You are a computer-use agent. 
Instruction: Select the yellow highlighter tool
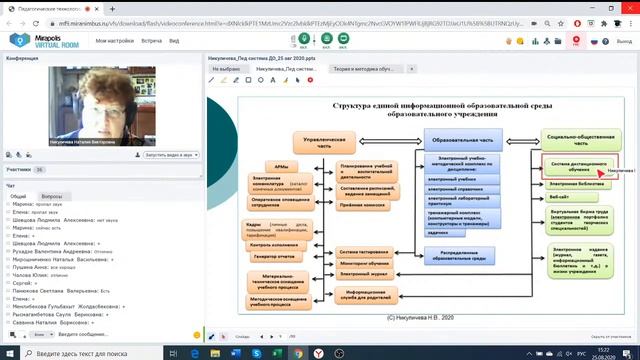point(224,80)
